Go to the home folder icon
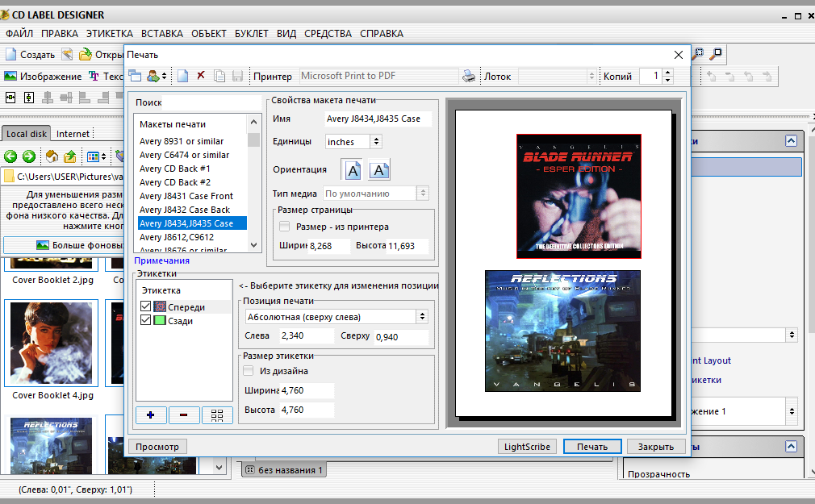815x504 pixels. click(52, 156)
